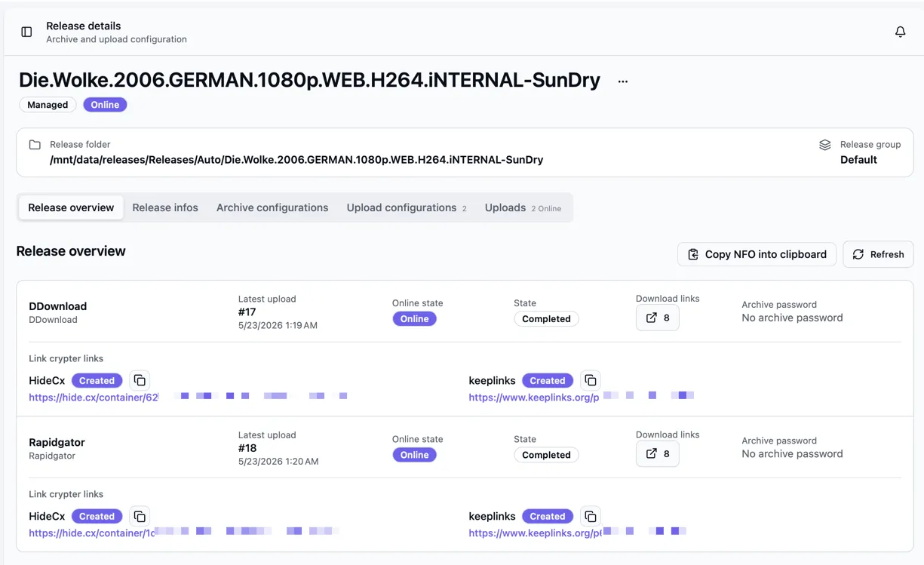Click upload number #17

247,312
